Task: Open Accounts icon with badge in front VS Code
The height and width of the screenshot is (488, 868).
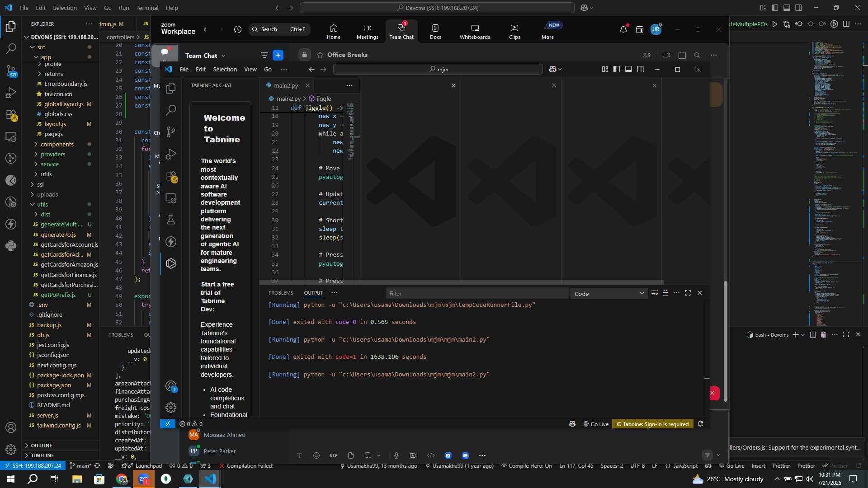Action: (x=171, y=386)
